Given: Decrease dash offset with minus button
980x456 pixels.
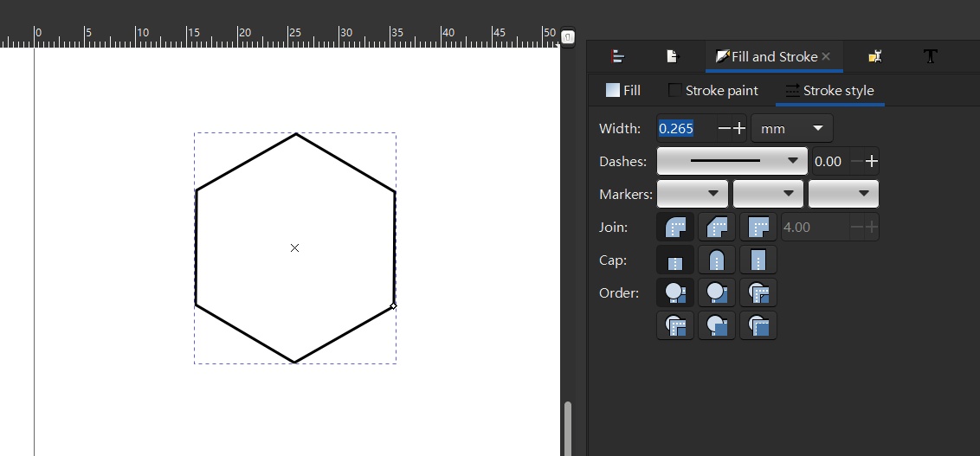Looking at the screenshot, I should [857, 161].
